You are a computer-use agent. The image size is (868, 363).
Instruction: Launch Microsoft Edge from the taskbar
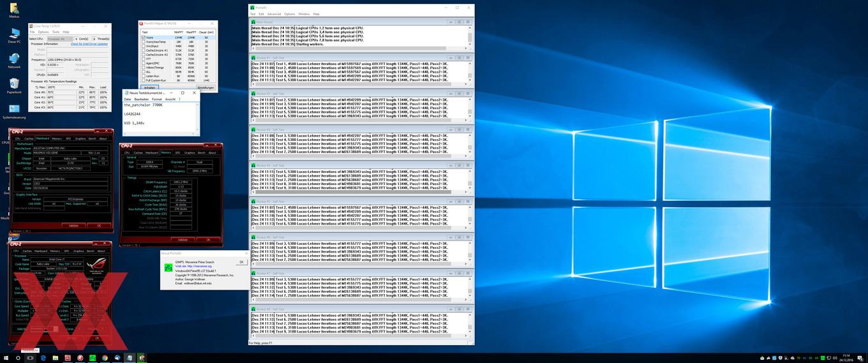[x=42, y=358]
